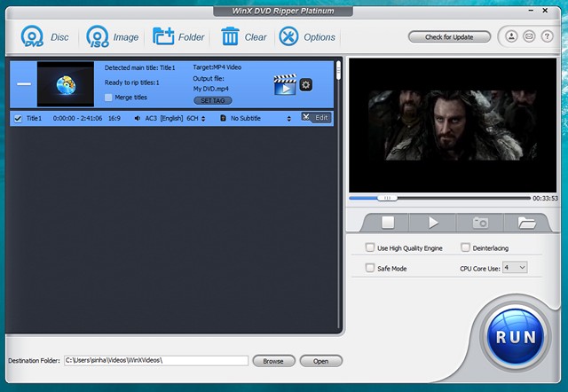Click the preview playback seek slider
Image resolution: width=568 pixels, height=392 pixels.
click(x=387, y=198)
